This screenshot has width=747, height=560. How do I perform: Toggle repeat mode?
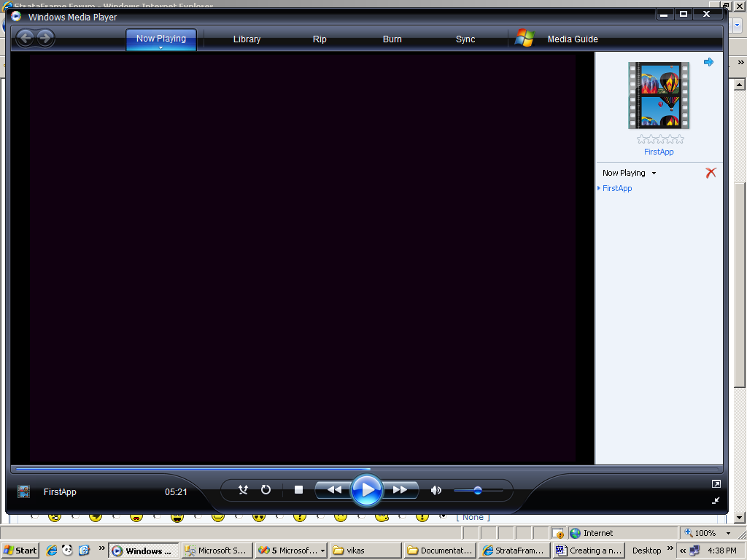pos(266,490)
